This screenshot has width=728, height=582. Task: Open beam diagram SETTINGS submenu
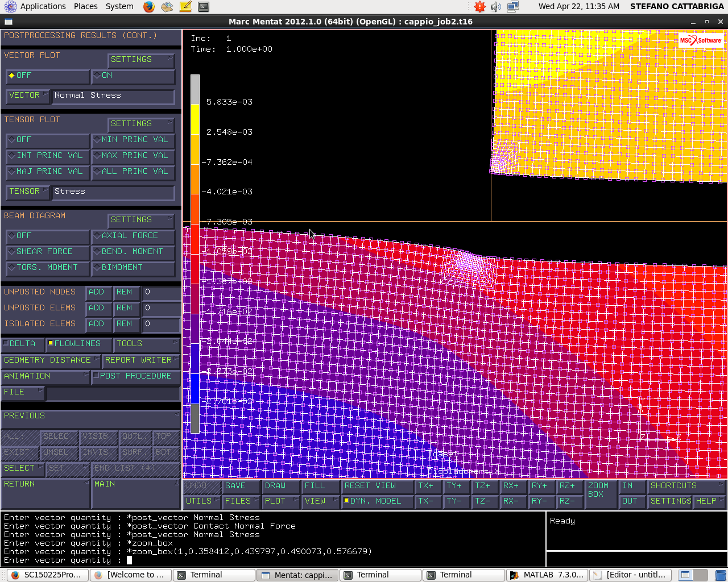tap(141, 220)
